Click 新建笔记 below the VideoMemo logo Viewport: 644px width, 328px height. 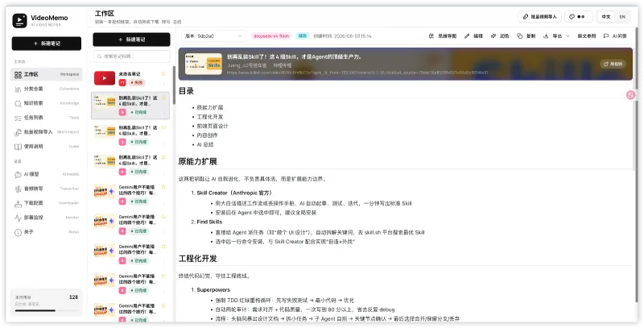47,44
